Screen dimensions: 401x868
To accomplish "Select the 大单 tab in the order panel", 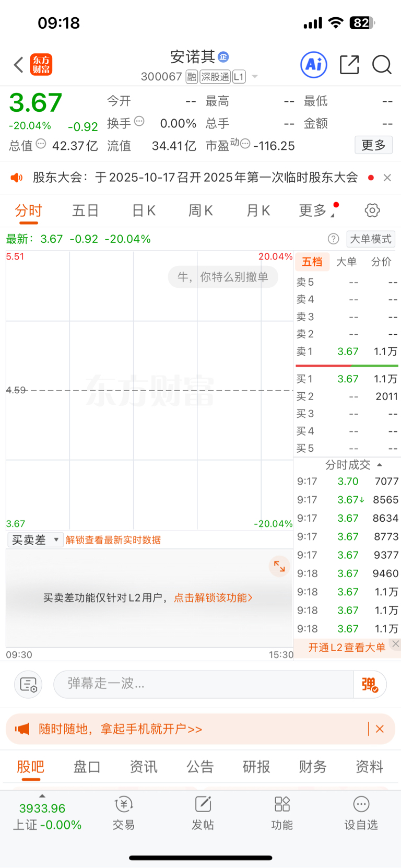I will tap(346, 262).
